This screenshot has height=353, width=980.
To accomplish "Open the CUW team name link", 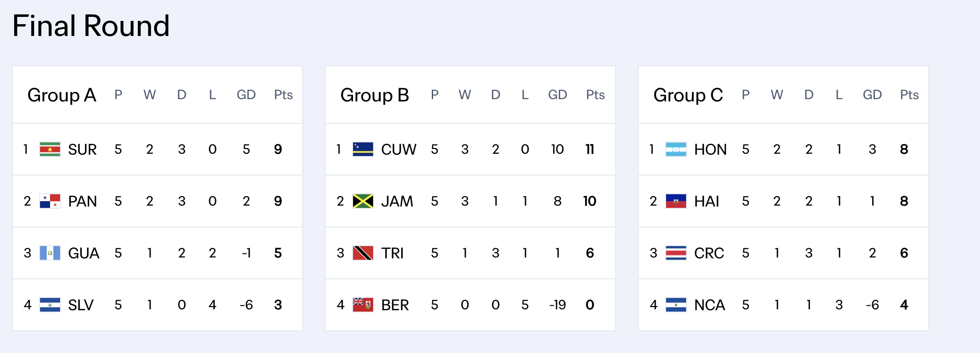I will tap(399, 149).
